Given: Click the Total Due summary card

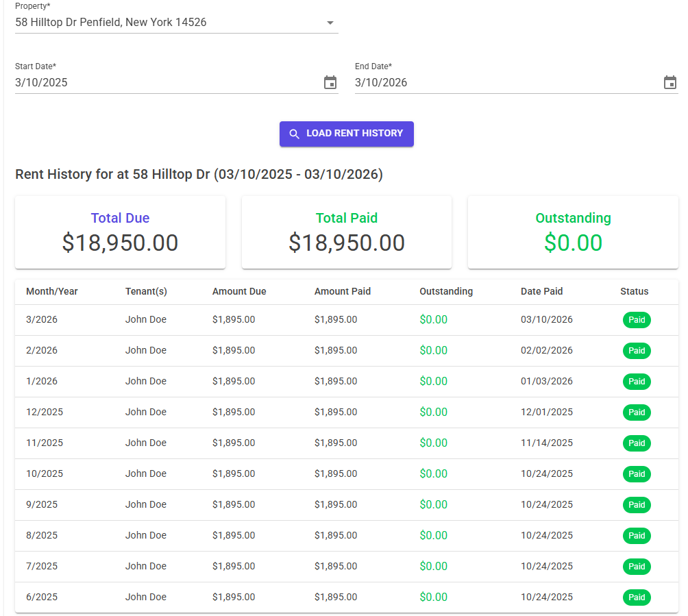Looking at the screenshot, I should tap(120, 232).
